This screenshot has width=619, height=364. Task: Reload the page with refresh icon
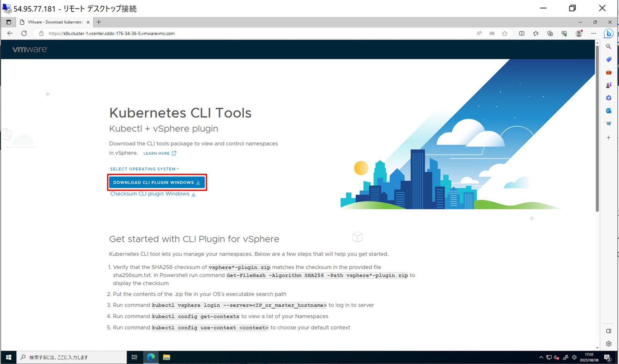coord(24,33)
